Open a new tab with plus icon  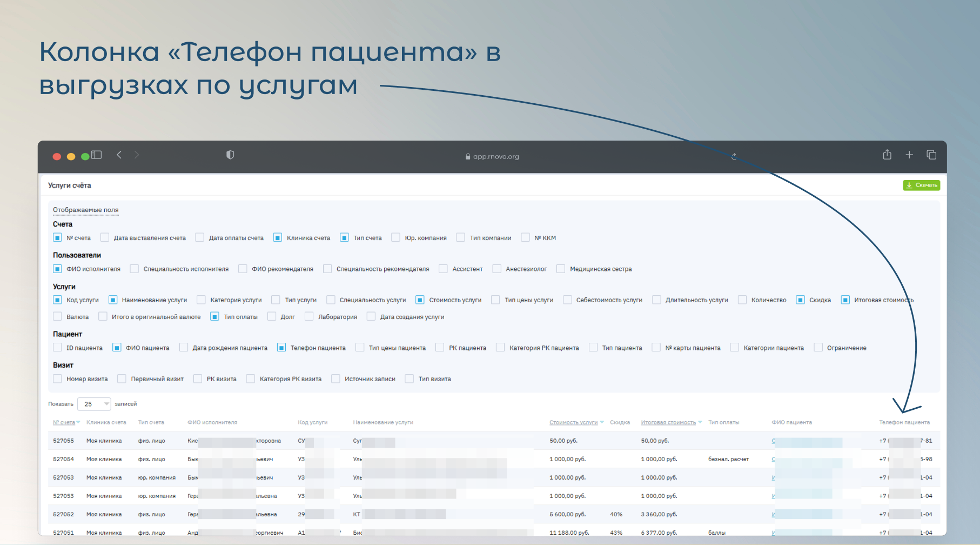[x=909, y=155]
